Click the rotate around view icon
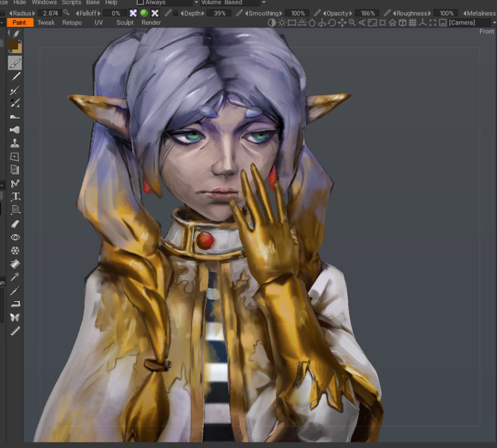This screenshot has height=448, width=497. pos(332,23)
